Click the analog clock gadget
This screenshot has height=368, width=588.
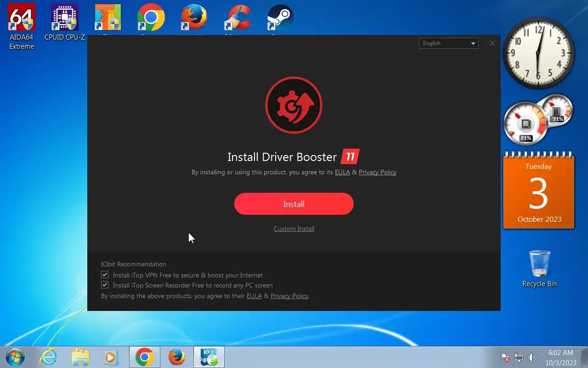tap(538, 53)
